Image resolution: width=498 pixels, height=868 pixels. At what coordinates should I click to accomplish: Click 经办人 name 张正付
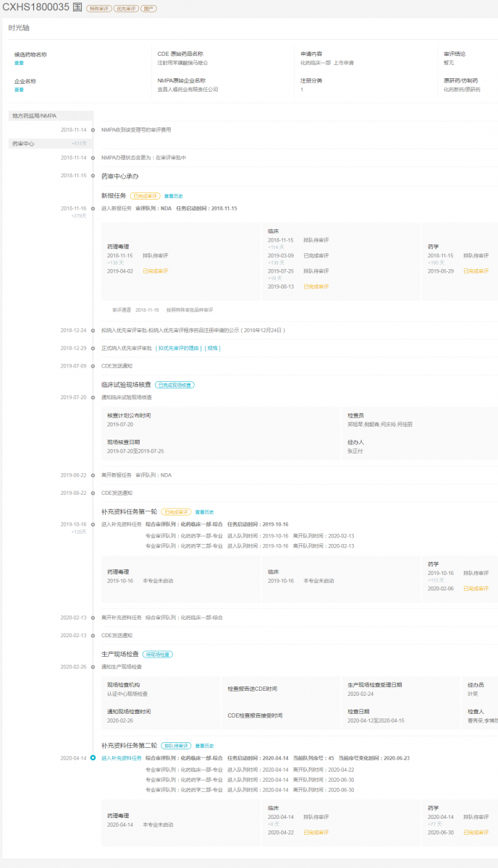pyautogui.click(x=355, y=451)
